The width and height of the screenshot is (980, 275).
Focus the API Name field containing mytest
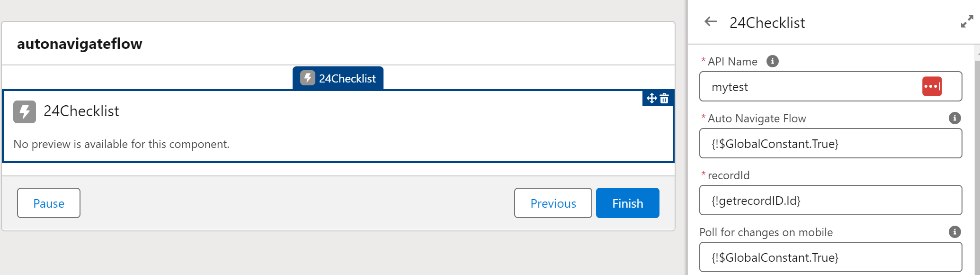coord(810,87)
